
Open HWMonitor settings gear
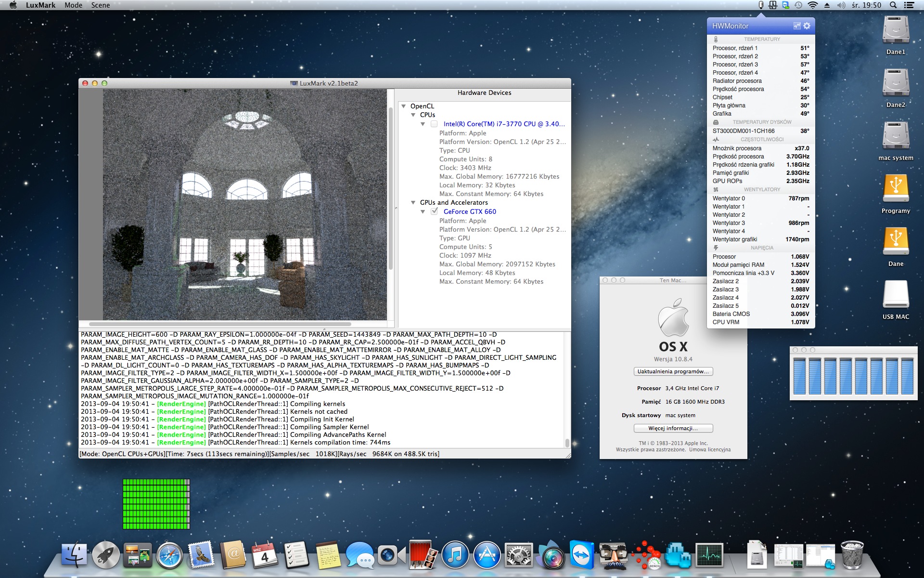807,26
